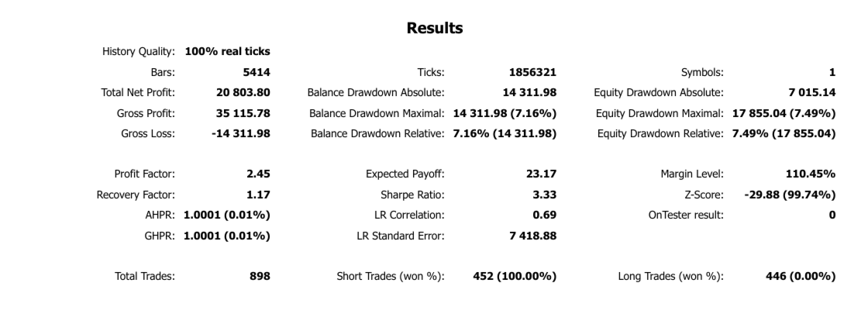
Task: Click the Ticks value 1856321
Action: tap(532, 73)
